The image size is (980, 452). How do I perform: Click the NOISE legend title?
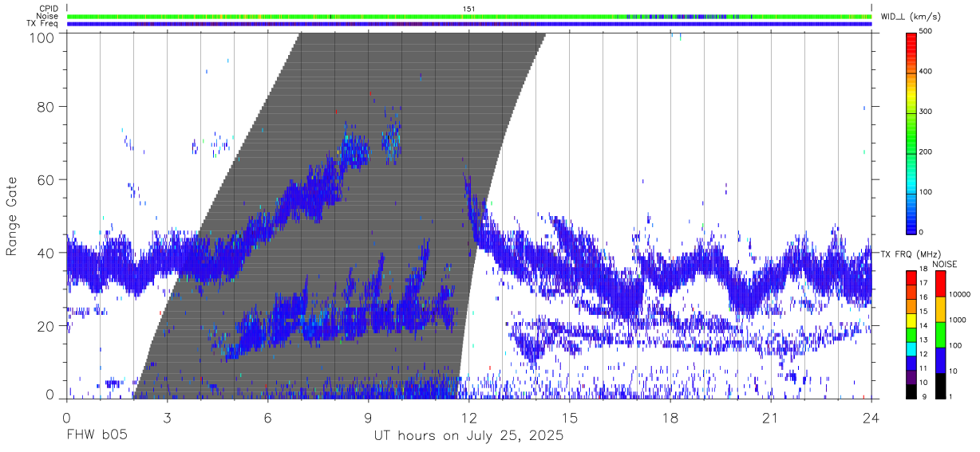(945, 264)
